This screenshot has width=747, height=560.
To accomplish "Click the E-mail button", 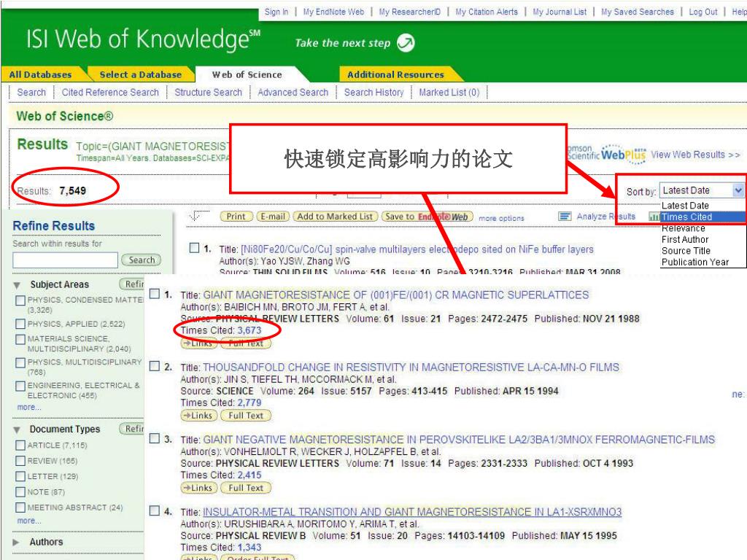I will coord(273,217).
